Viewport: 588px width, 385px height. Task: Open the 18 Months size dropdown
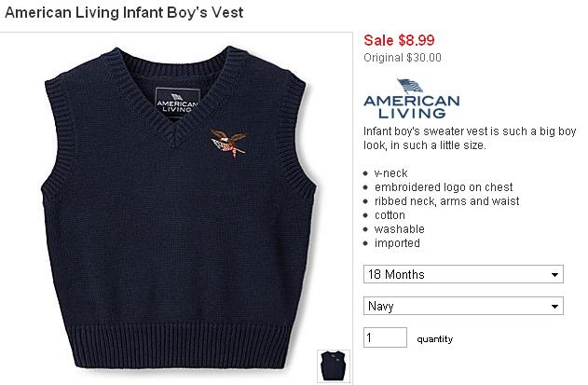[463, 274]
